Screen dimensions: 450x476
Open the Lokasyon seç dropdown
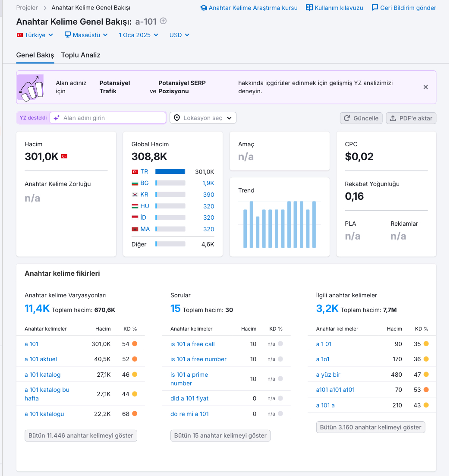203,118
